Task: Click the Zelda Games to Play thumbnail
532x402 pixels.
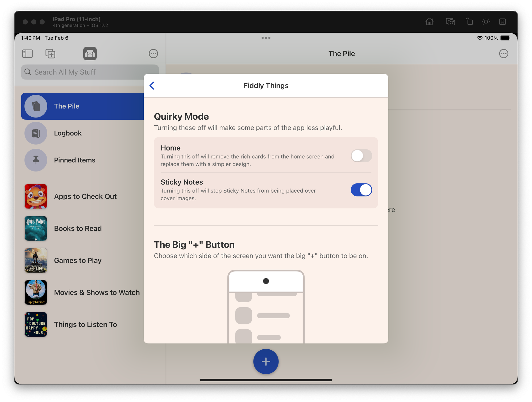Action: (36, 260)
